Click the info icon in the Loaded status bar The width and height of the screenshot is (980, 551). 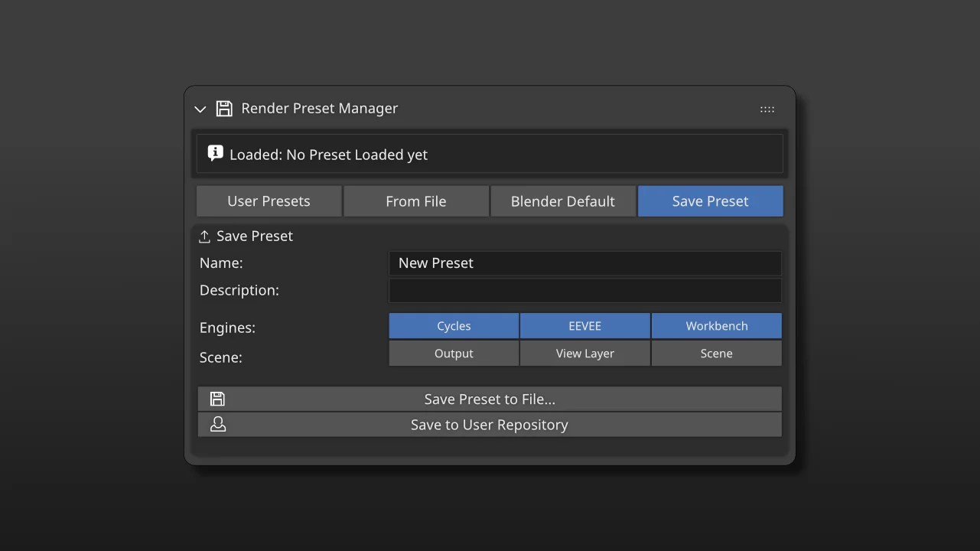(215, 152)
